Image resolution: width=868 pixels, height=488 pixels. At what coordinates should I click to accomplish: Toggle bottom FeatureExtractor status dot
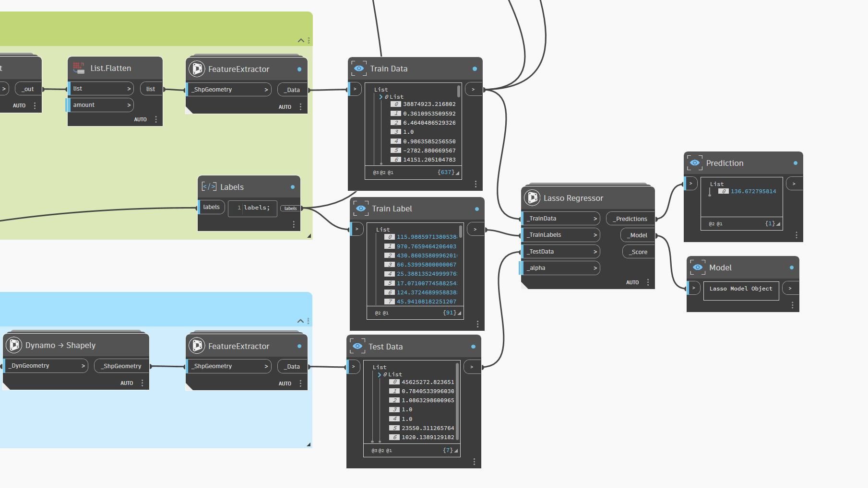(x=299, y=346)
